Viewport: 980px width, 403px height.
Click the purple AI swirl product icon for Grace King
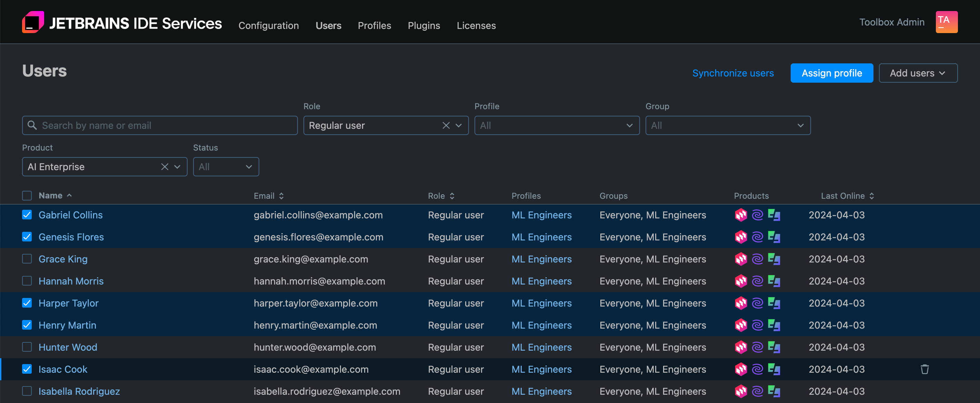757,259
